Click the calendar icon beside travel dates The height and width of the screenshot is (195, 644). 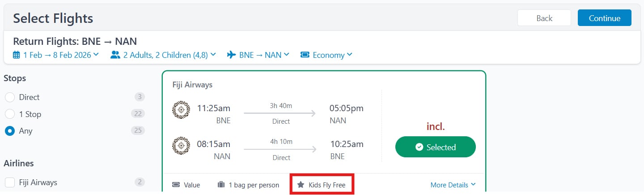coord(17,55)
